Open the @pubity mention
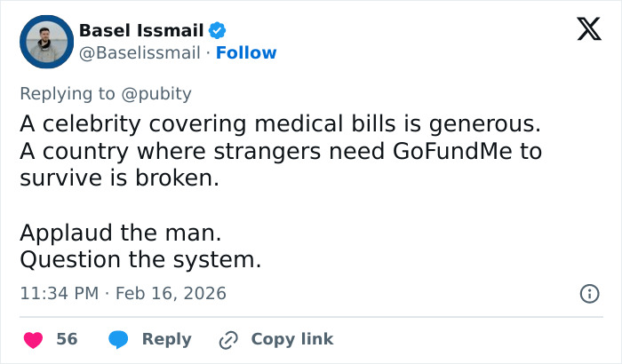The height and width of the screenshot is (364, 622). (158, 93)
